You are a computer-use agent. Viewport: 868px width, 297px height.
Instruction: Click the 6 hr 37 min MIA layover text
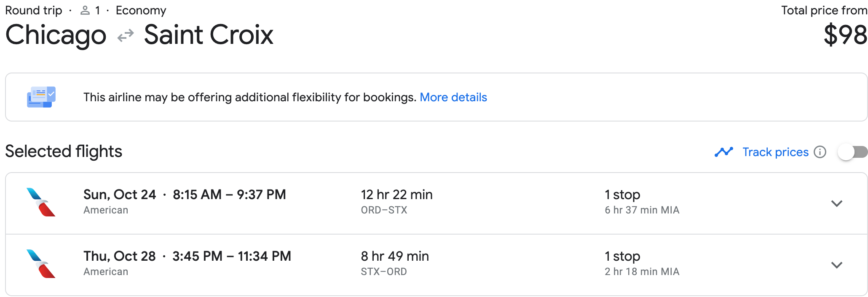642,210
